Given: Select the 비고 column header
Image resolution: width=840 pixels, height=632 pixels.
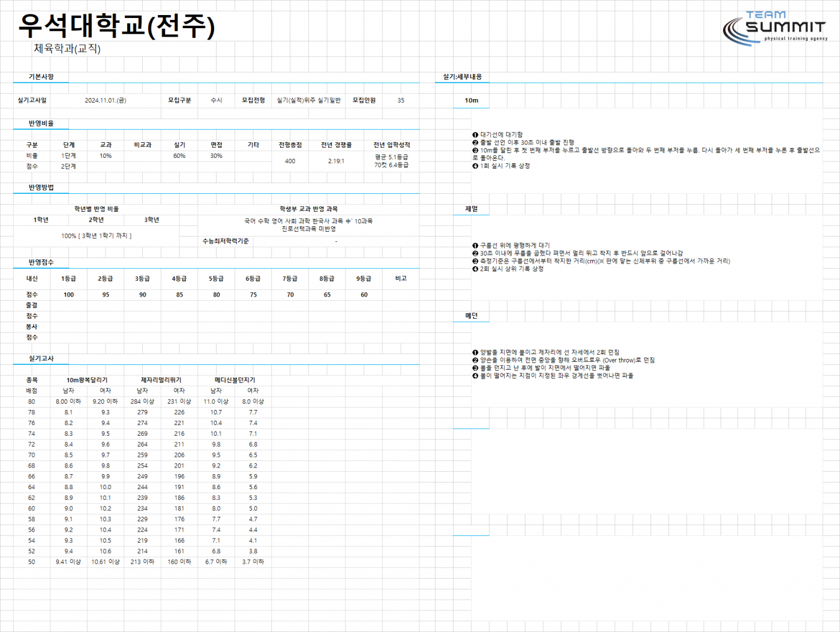Looking at the screenshot, I should (401, 279).
